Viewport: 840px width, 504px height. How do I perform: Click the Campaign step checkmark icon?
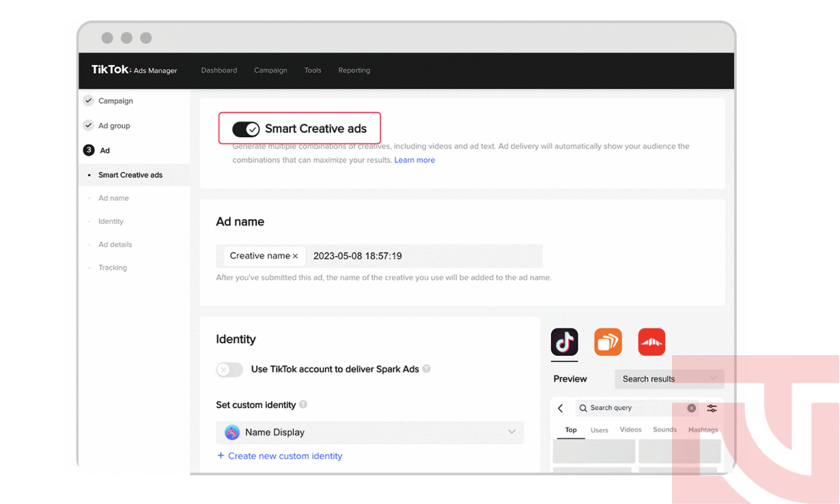(89, 100)
